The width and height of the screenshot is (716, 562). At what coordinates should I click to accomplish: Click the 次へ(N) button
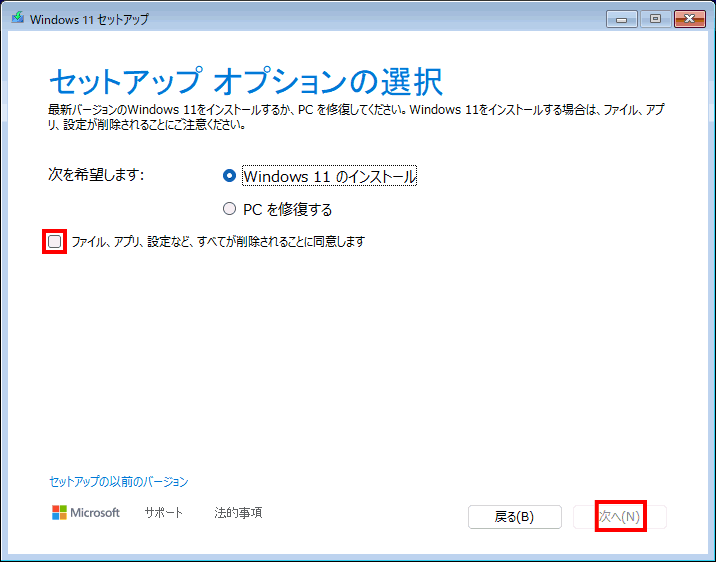620,517
